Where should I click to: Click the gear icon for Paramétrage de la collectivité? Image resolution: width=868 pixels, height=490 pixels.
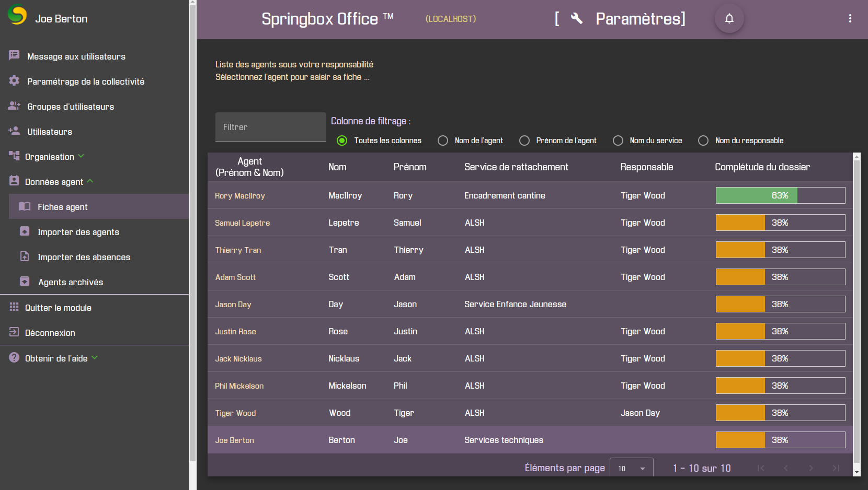click(x=14, y=80)
